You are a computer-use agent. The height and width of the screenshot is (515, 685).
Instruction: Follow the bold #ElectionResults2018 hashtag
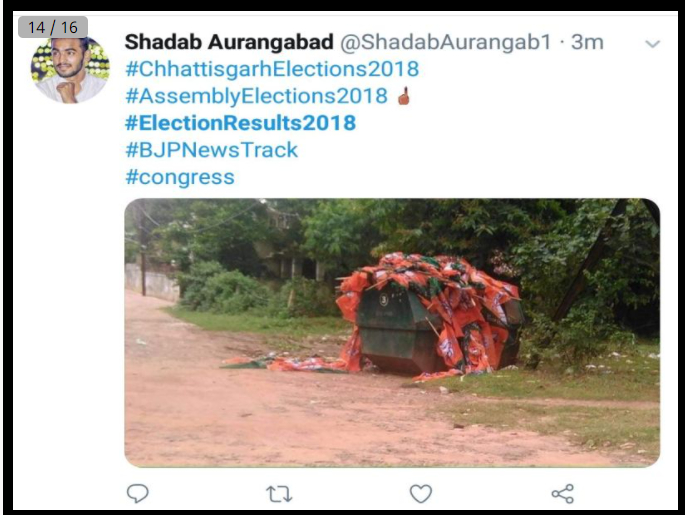coord(240,123)
